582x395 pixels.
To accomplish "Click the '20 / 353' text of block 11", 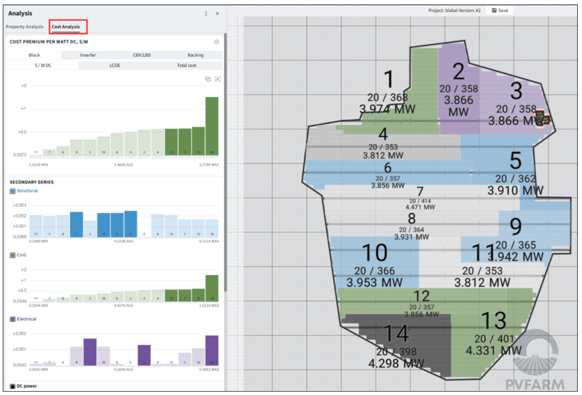I will (482, 271).
